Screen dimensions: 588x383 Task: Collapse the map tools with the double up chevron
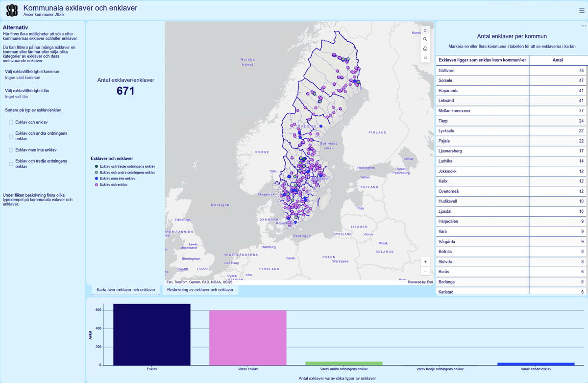point(425,30)
